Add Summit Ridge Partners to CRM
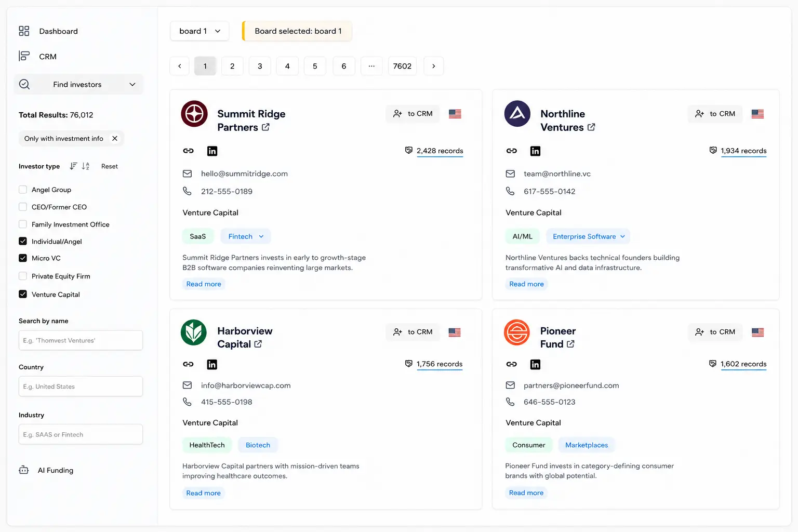The width and height of the screenshot is (798, 532). [413, 114]
